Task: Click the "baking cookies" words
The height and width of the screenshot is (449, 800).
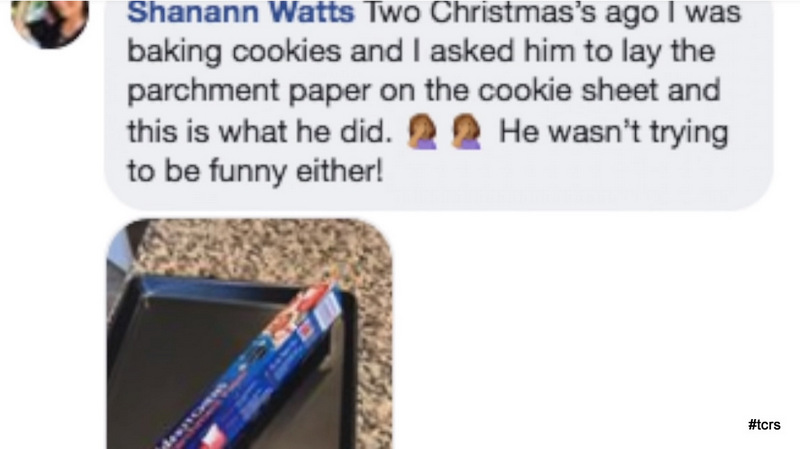Action: click(x=234, y=52)
